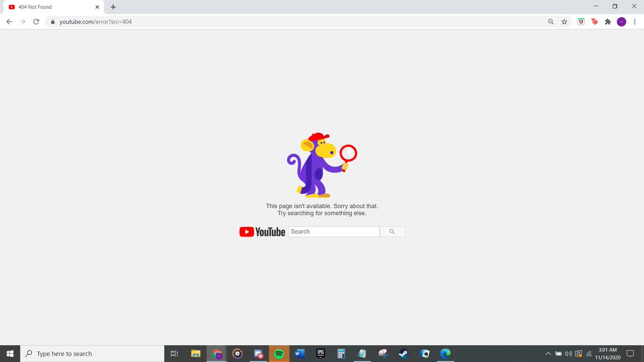
Task: Open a new tab with the plus button
Action: point(113,7)
